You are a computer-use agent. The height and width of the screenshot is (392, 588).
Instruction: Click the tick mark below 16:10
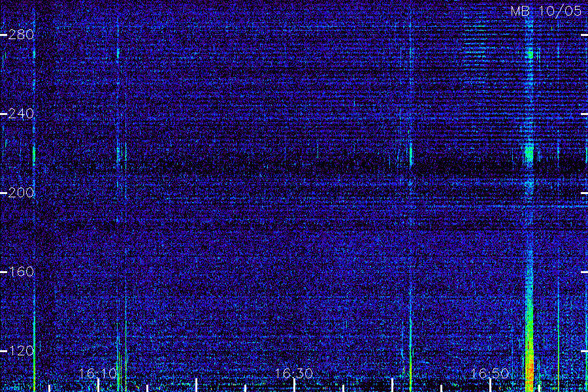point(98,385)
